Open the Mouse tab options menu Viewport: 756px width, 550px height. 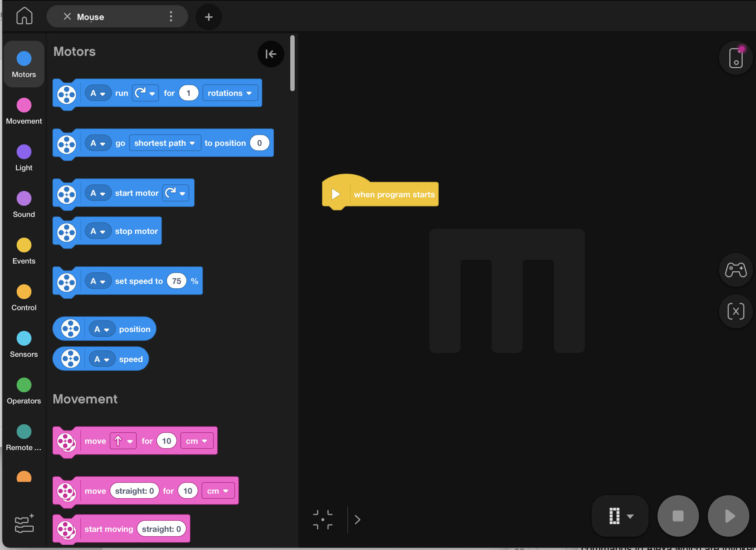(171, 17)
